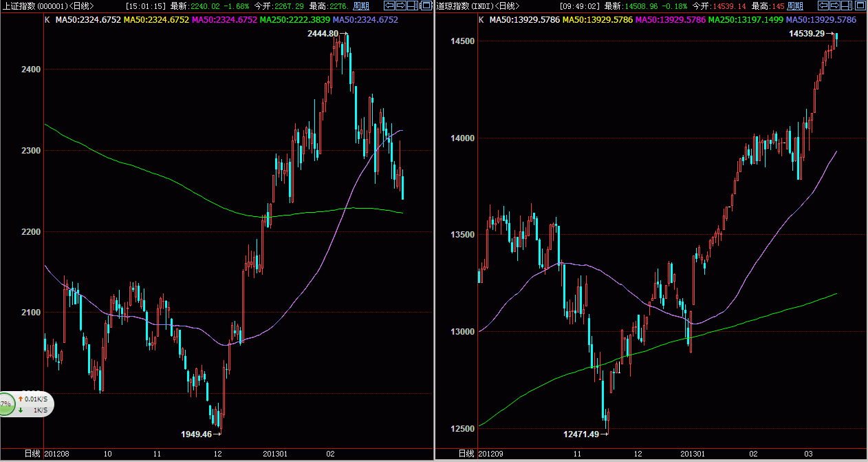Screen dimensions: 868x462
Task: Click 1949.46 low price marker
Action: point(197,434)
